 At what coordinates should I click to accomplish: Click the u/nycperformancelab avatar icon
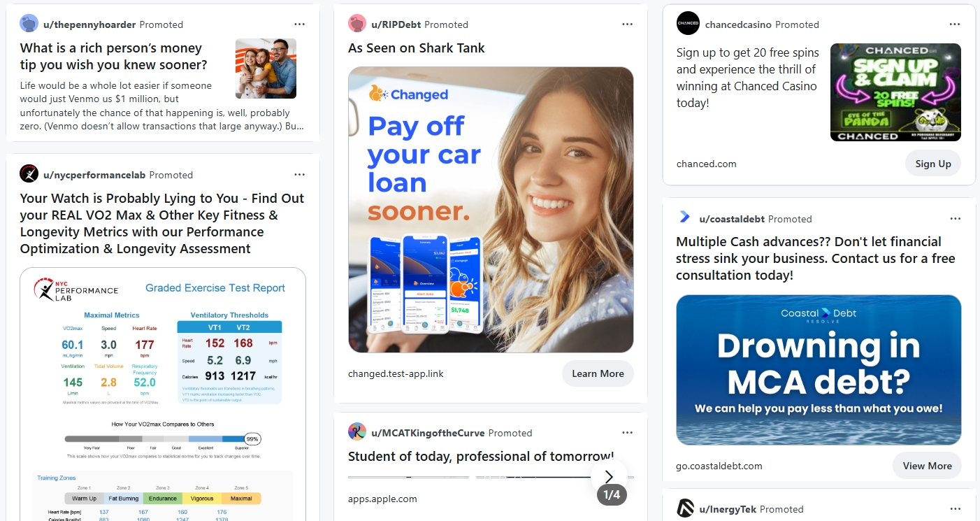click(x=29, y=174)
